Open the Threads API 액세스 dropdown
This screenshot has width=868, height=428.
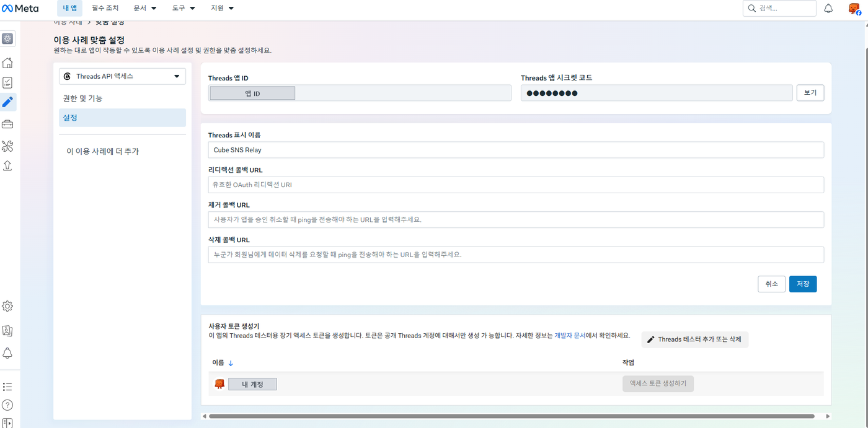tap(122, 76)
